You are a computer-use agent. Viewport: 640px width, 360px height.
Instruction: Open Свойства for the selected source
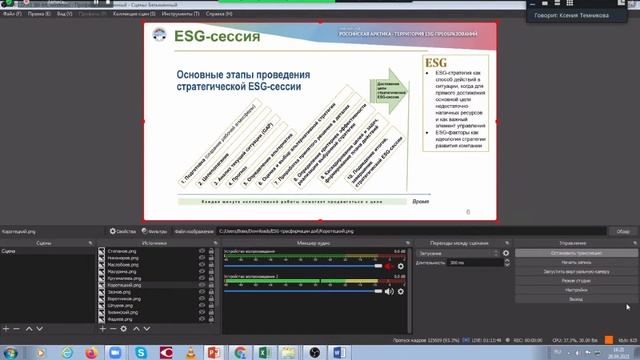coord(122,231)
